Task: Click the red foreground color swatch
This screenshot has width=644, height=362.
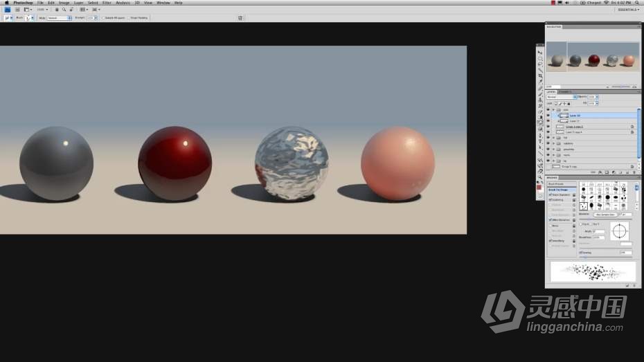Action: (539, 188)
